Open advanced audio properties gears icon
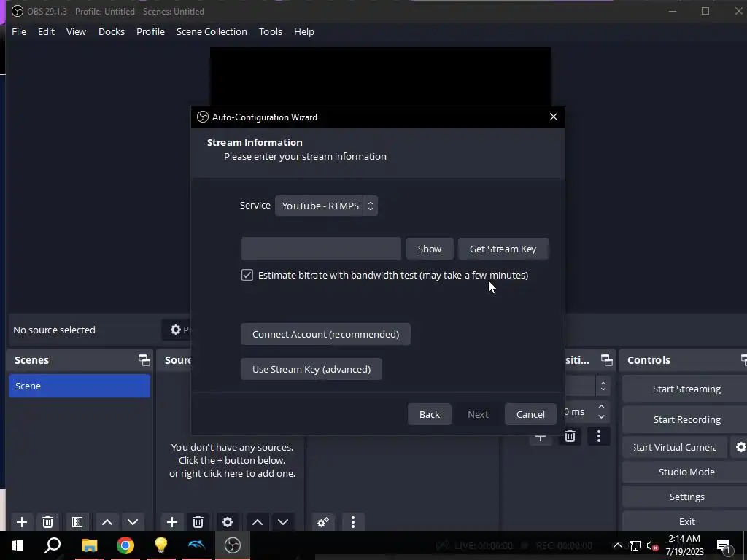 323,522
